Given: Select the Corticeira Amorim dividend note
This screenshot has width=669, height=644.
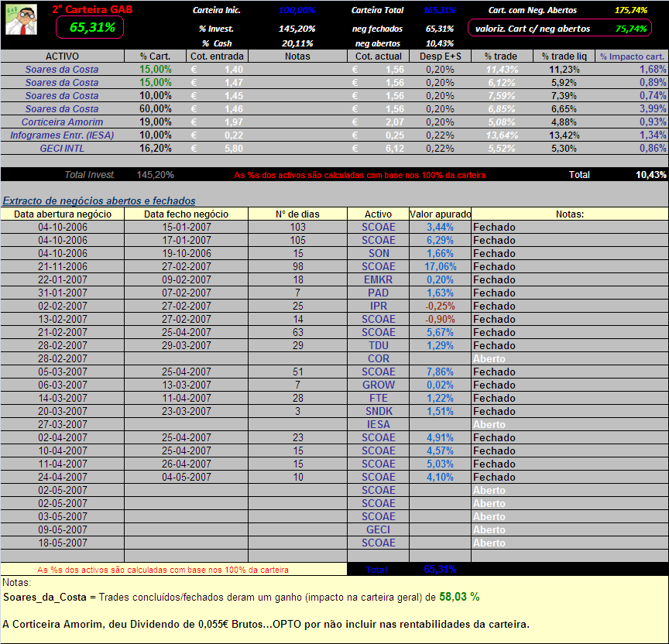Looking at the screenshot, I should (266, 624).
